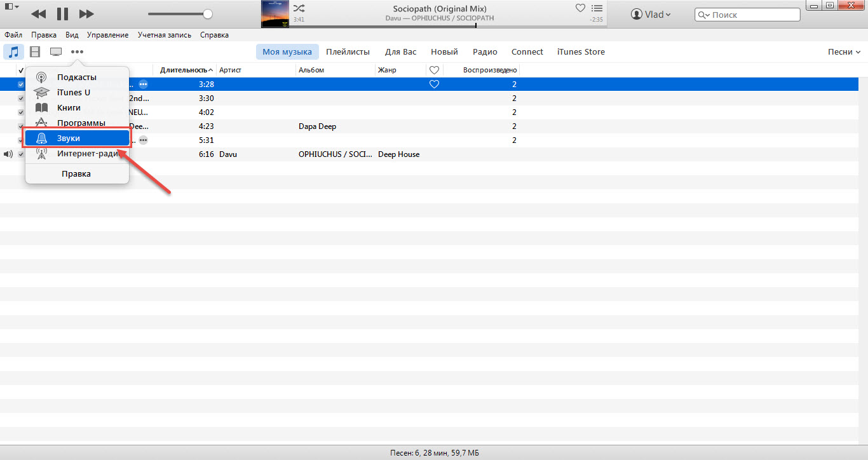Love the playing song with heart icon
This screenshot has height=460, width=868.
pyautogui.click(x=580, y=8)
